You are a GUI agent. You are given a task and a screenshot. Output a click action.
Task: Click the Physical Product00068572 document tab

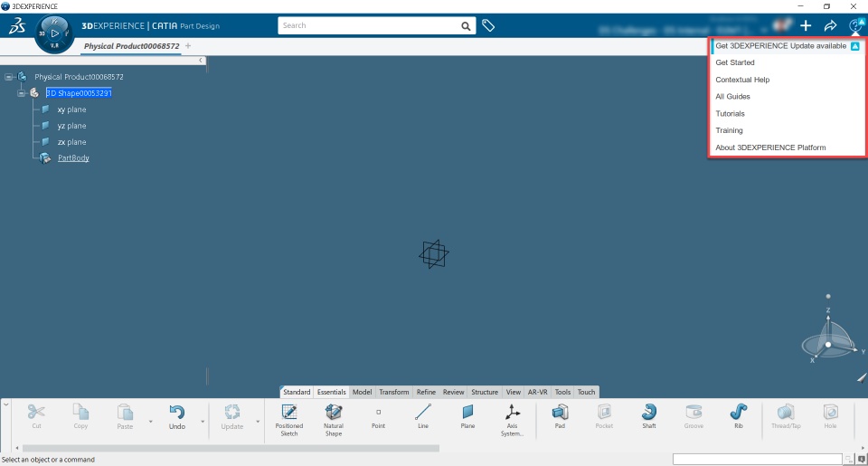tap(132, 46)
